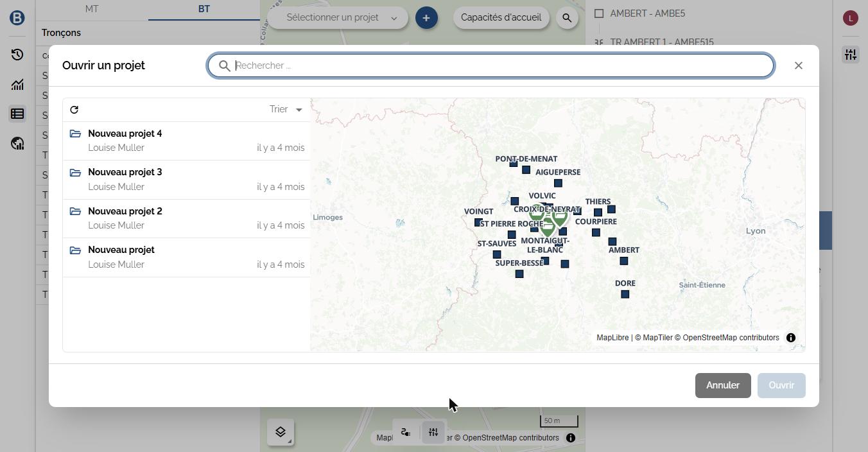Click the background search magnifier button
This screenshot has height=452, width=868.
click(567, 18)
